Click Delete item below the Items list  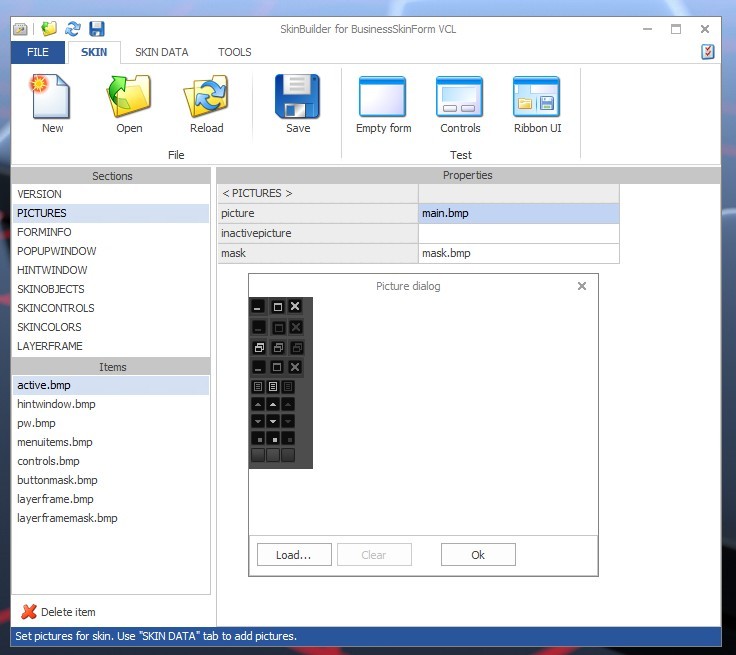coord(59,612)
